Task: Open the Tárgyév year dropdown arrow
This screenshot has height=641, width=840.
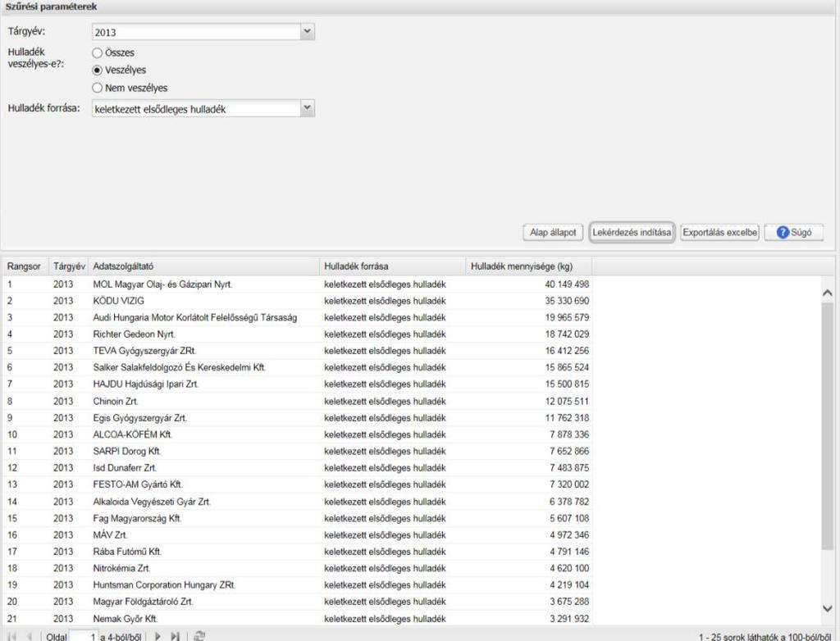Action: pyautogui.click(x=307, y=32)
